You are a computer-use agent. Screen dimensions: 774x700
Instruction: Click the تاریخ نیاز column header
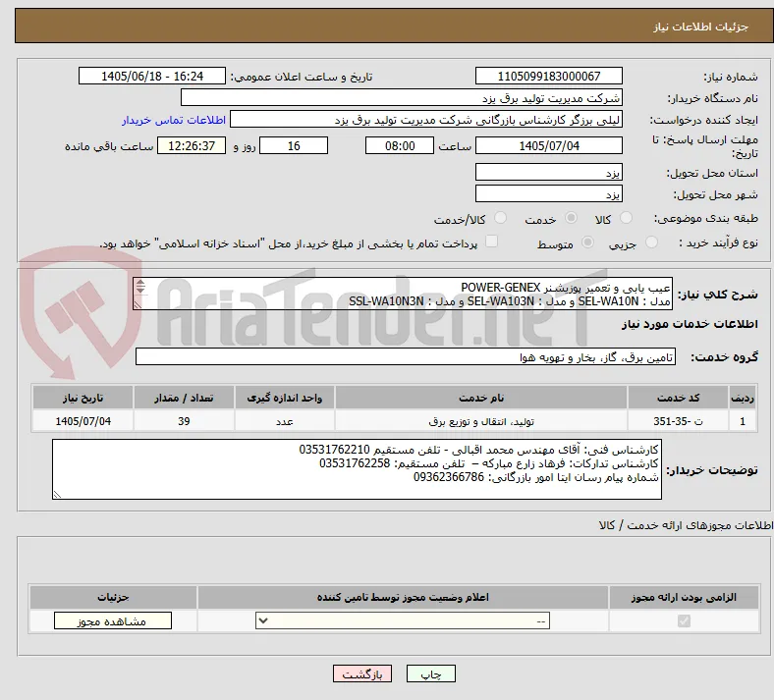coord(83,398)
